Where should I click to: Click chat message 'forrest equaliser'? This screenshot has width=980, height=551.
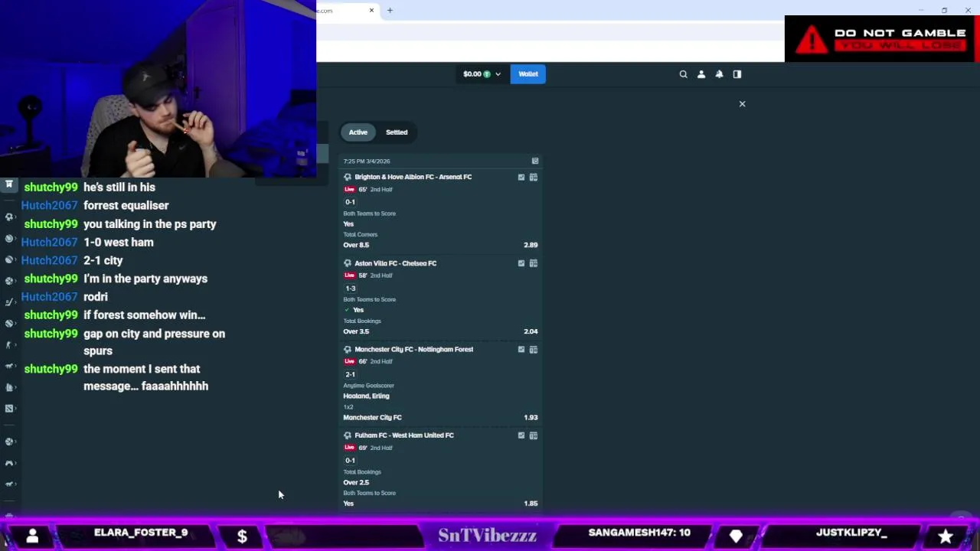[x=126, y=205]
